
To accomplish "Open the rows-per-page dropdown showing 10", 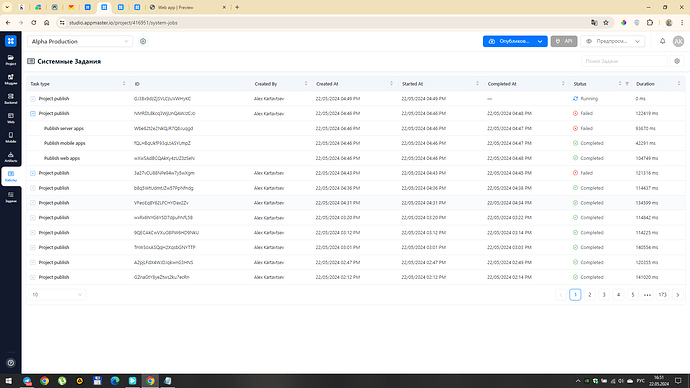I will (57, 295).
